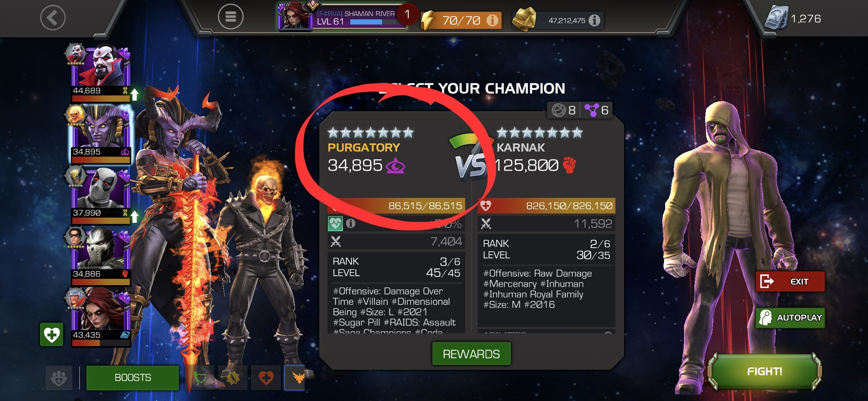Screen dimensions: 868x401
Task: Open the synergy icon showing 6
Action: point(597,110)
